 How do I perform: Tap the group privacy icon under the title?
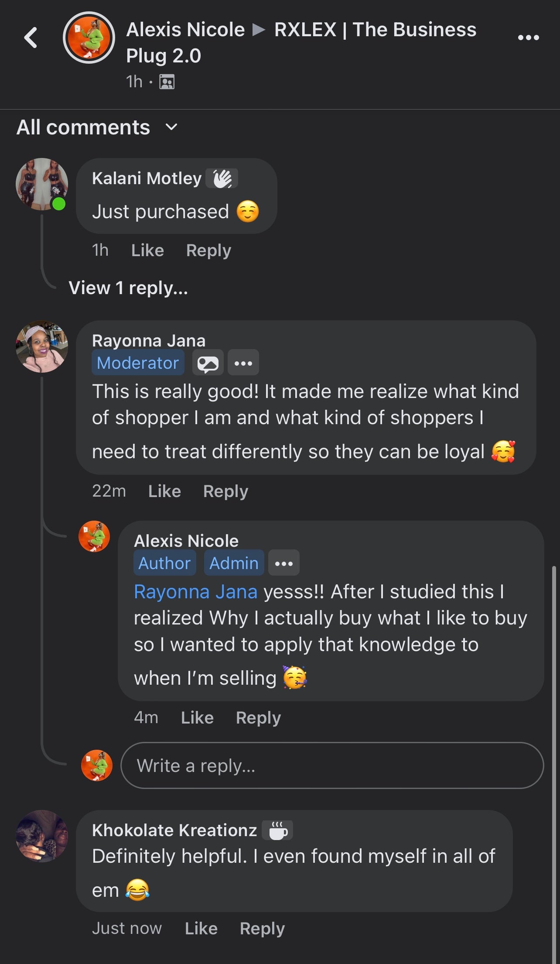[167, 82]
